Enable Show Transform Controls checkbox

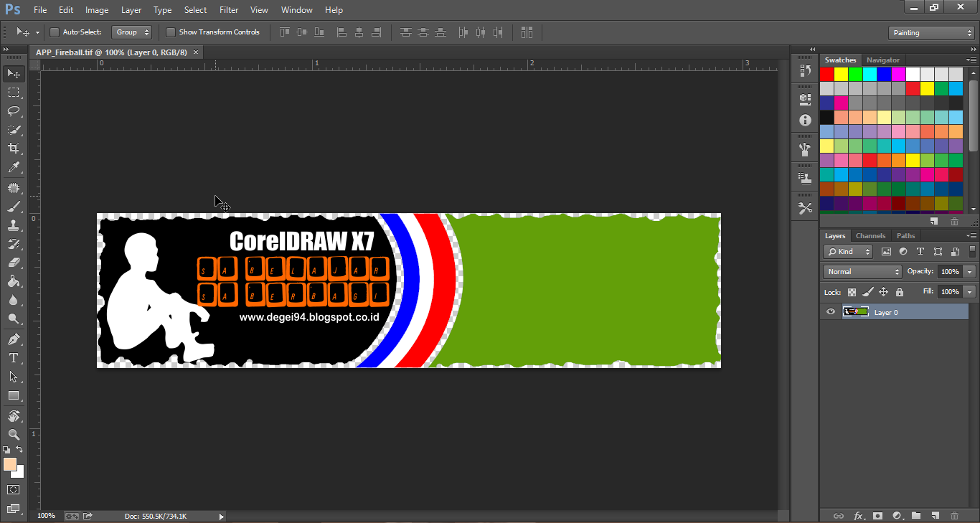pos(171,32)
